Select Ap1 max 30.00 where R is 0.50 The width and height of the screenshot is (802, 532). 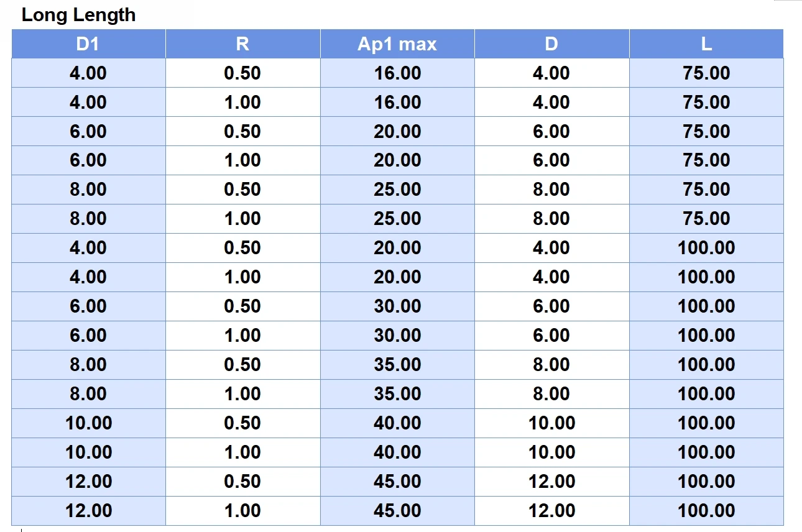point(397,306)
